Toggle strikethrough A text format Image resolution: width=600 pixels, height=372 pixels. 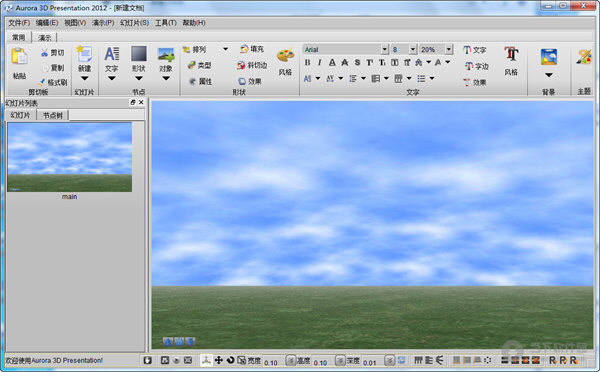point(344,62)
